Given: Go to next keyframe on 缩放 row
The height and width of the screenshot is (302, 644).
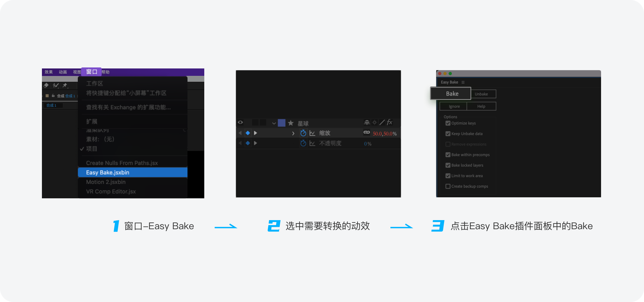Looking at the screenshot, I should (256, 133).
